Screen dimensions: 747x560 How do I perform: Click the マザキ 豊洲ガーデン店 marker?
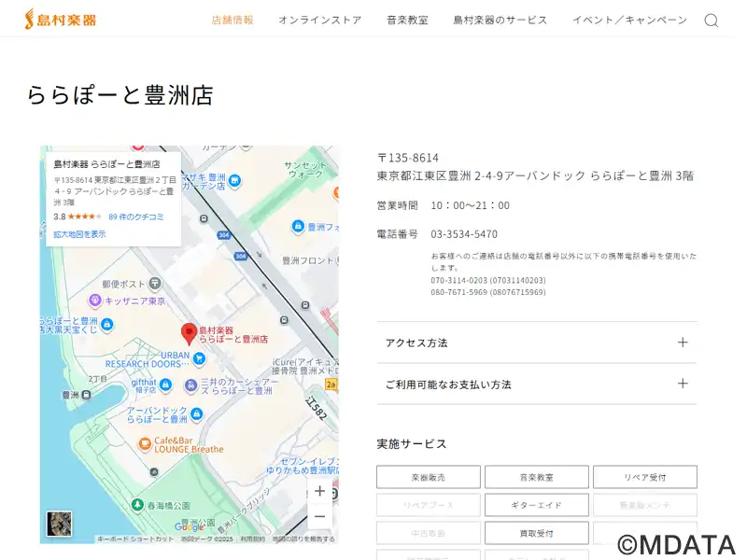[234, 180]
